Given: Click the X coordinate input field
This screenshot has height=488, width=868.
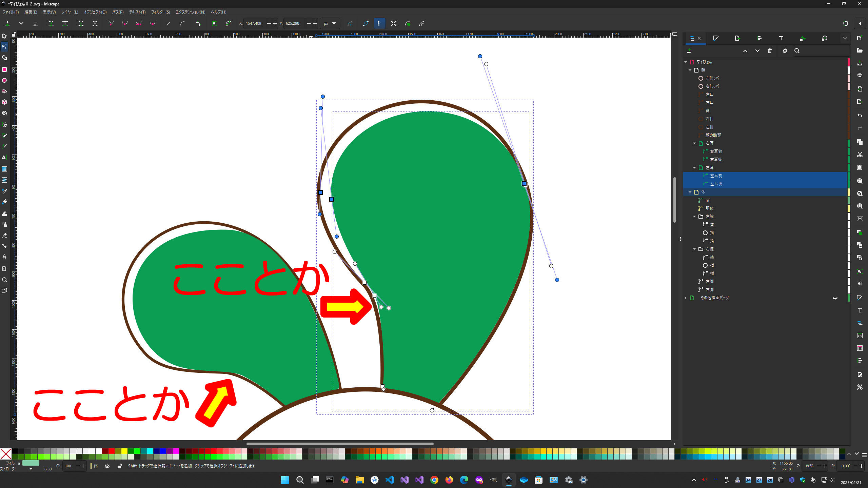Looking at the screenshot, I should [x=254, y=23].
